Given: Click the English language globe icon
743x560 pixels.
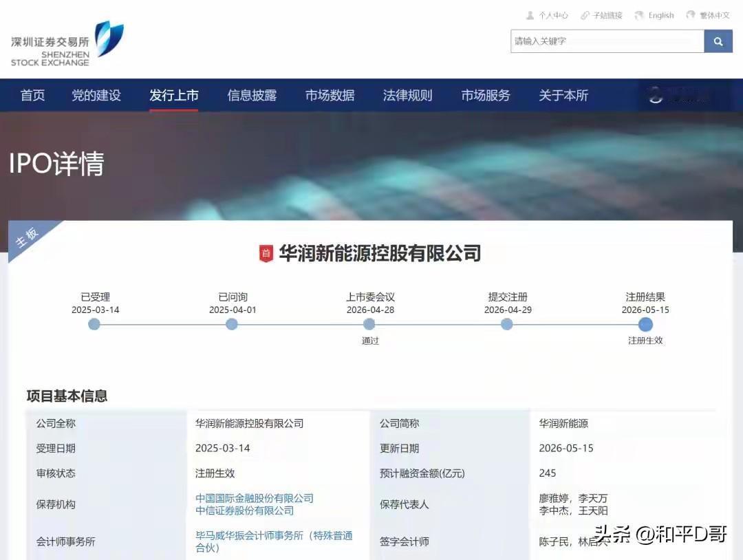Looking at the screenshot, I should pyautogui.click(x=639, y=15).
